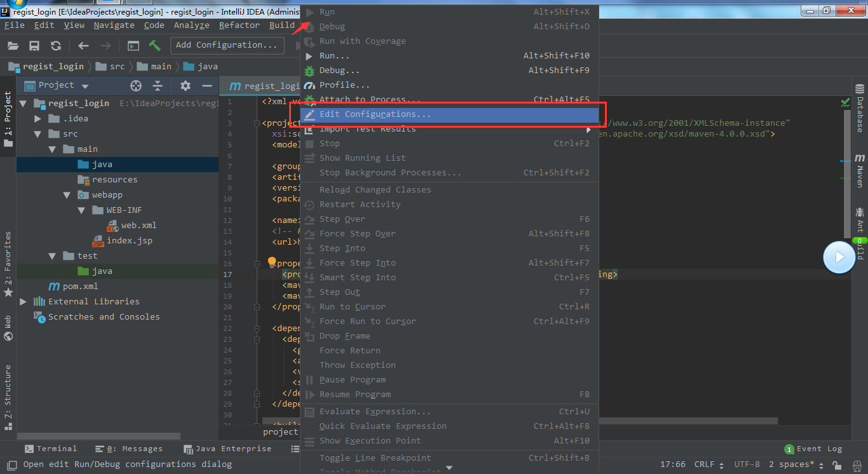Click the Build project hammer icon
The image size is (868, 474).
tap(154, 46)
